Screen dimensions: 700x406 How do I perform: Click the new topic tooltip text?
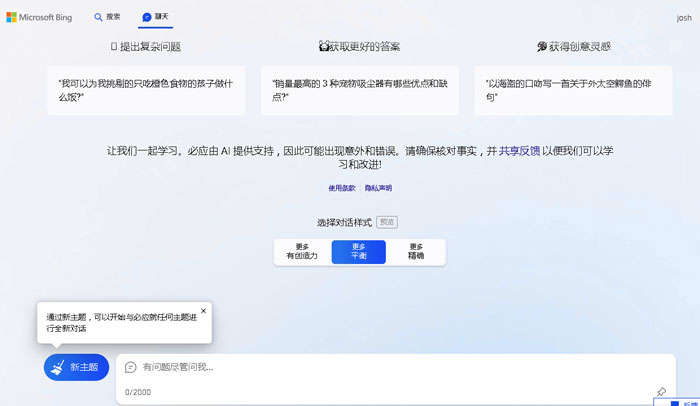121,322
